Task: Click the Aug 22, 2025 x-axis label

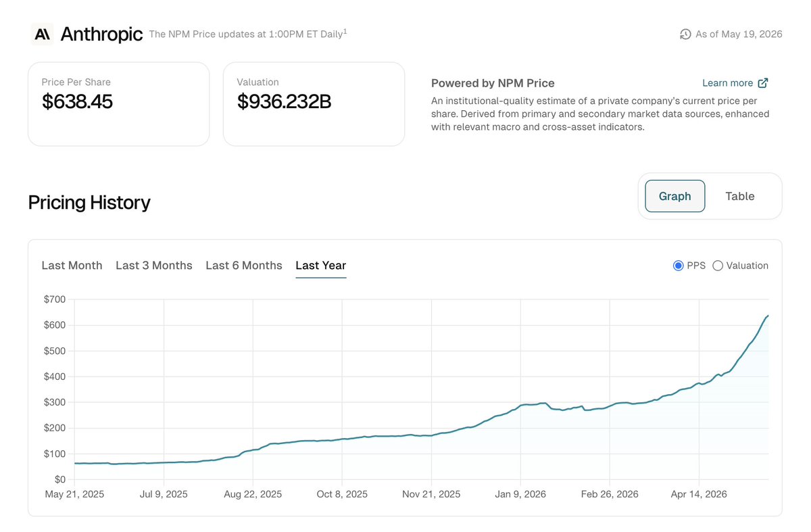Action: pos(253,494)
